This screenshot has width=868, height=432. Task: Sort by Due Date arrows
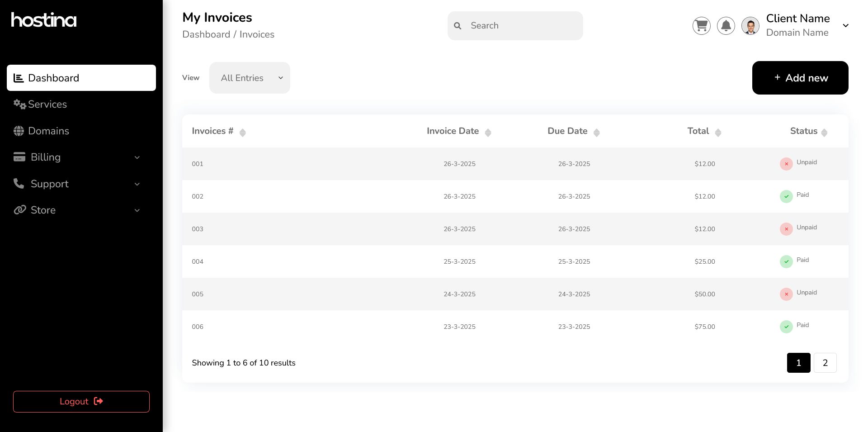tap(596, 133)
